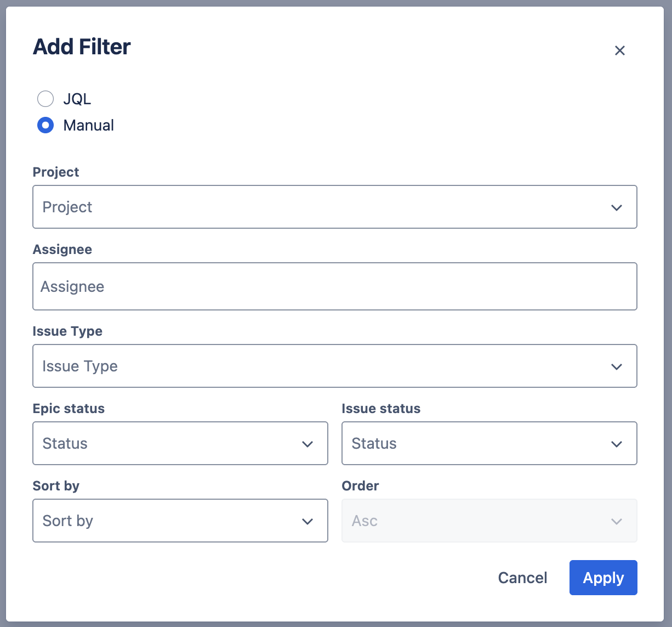This screenshot has height=627, width=672.
Task: Select the JQL radio button
Action: [45, 99]
